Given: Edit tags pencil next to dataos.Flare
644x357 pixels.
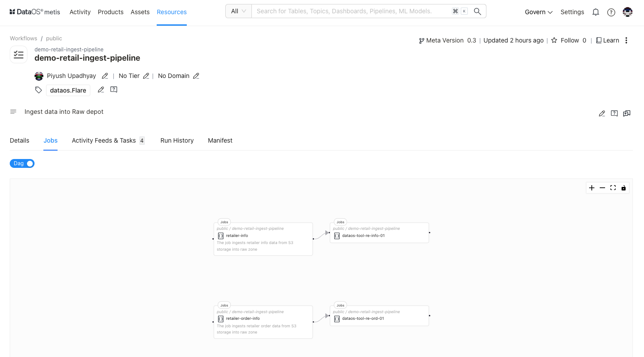Looking at the screenshot, I should pyautogui.click(x=101, y=90).
